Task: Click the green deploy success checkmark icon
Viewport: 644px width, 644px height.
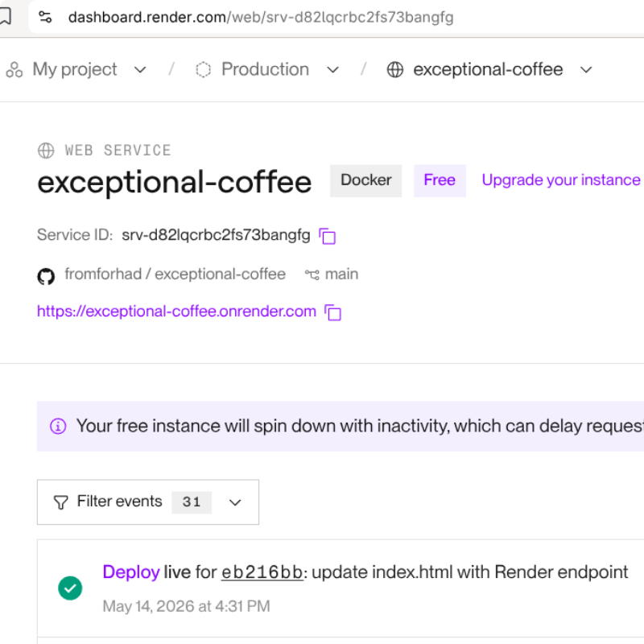Action: click(70, 588)
